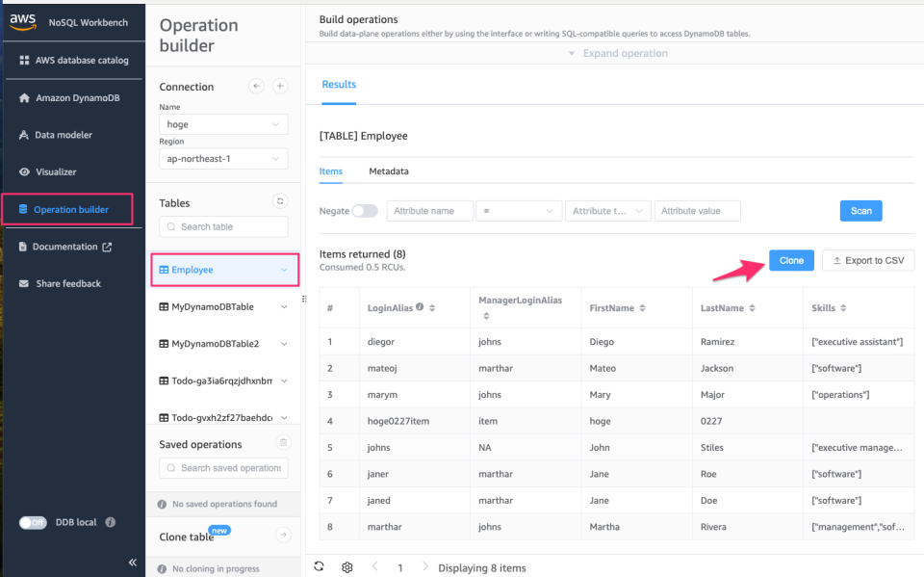Click the Search table input field
924x577 pixels.
[x=223, y=226]
